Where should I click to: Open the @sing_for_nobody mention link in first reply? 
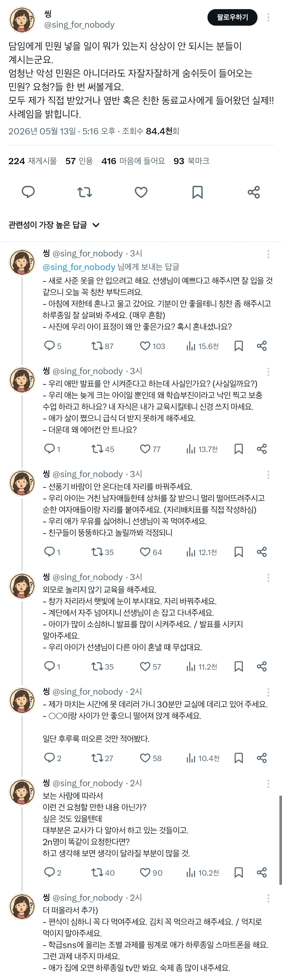click(x=79, y=267)
